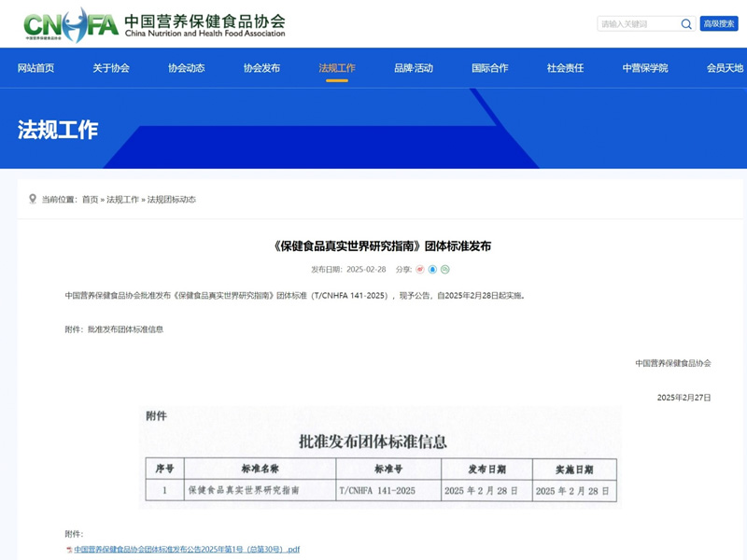Click the PDF file icon beside the attachment
Screen dimensions: 747x560
click(x=69, y=550)
